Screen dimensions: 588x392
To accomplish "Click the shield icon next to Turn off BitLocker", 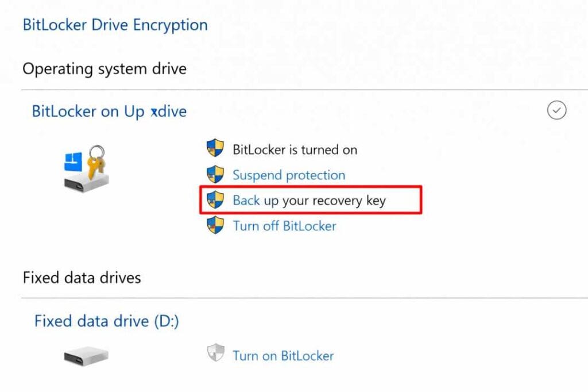I will [x=214, y=225].
